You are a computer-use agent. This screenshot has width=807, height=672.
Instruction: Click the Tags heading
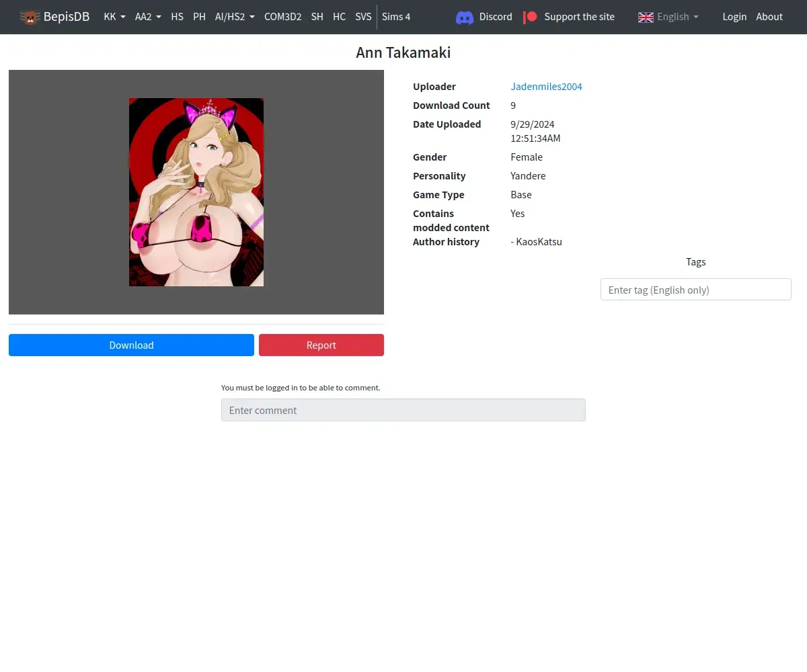tap(696, 262)
